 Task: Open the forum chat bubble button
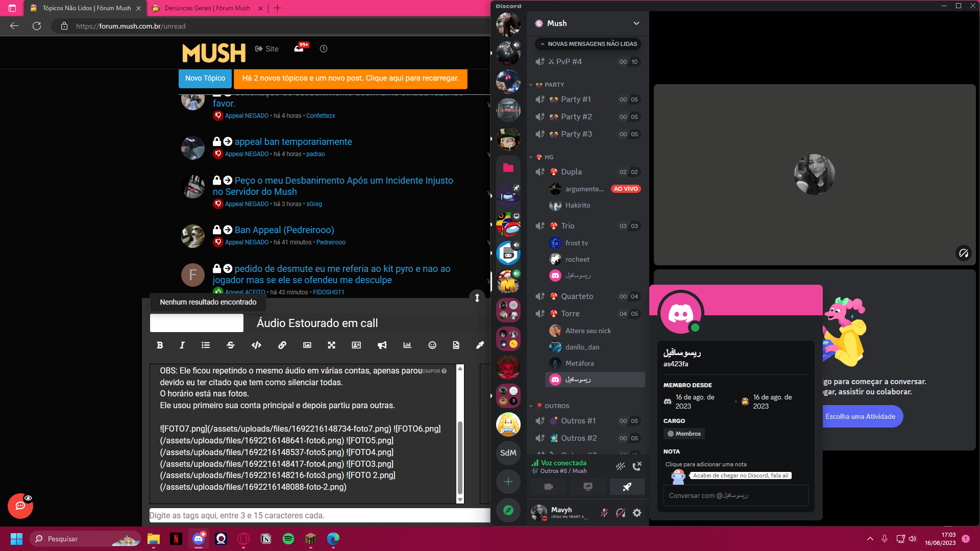(x=20, y=506)
